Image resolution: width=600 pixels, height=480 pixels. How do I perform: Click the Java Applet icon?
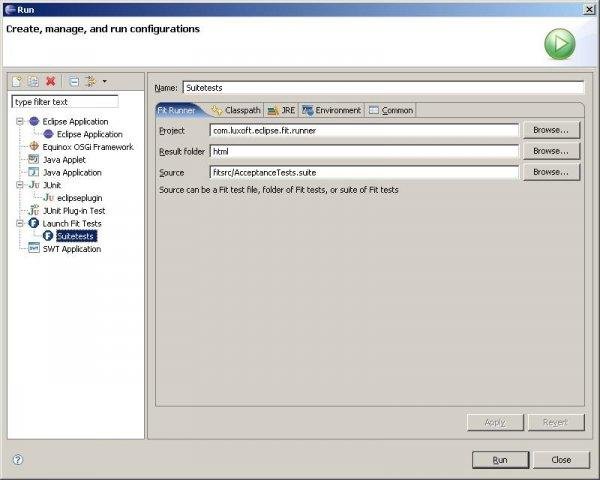click(x=34, y=159)
